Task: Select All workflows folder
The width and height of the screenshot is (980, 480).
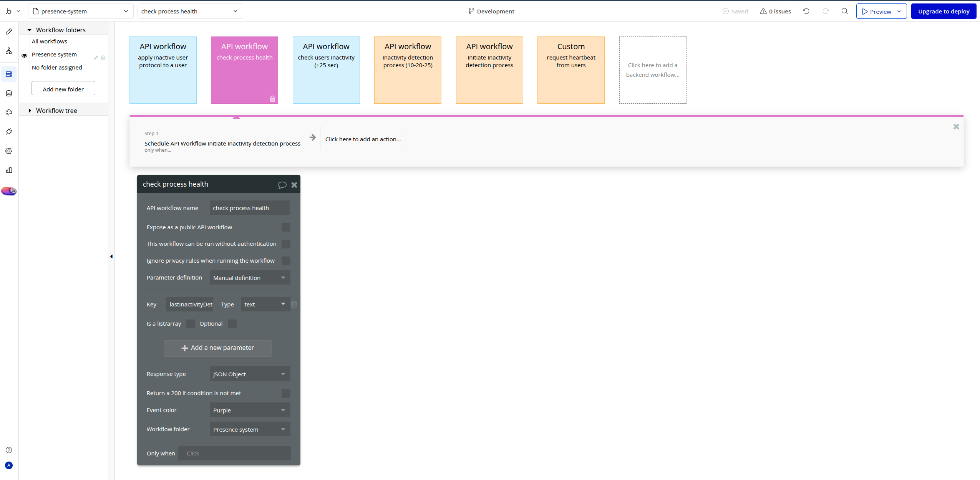Action: click(x=49, y=41)
